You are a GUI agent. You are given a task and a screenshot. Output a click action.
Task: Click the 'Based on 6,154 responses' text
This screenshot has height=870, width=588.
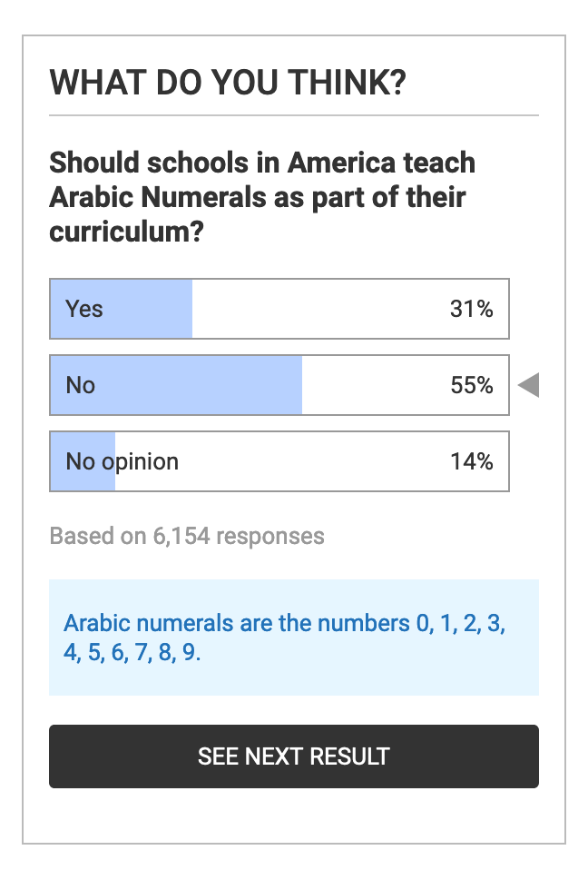(187, 536)
